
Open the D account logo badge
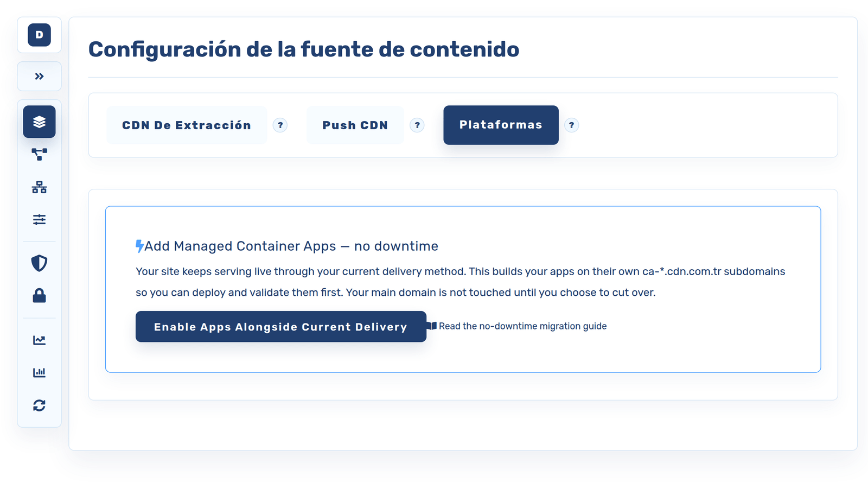coord(39,35)
